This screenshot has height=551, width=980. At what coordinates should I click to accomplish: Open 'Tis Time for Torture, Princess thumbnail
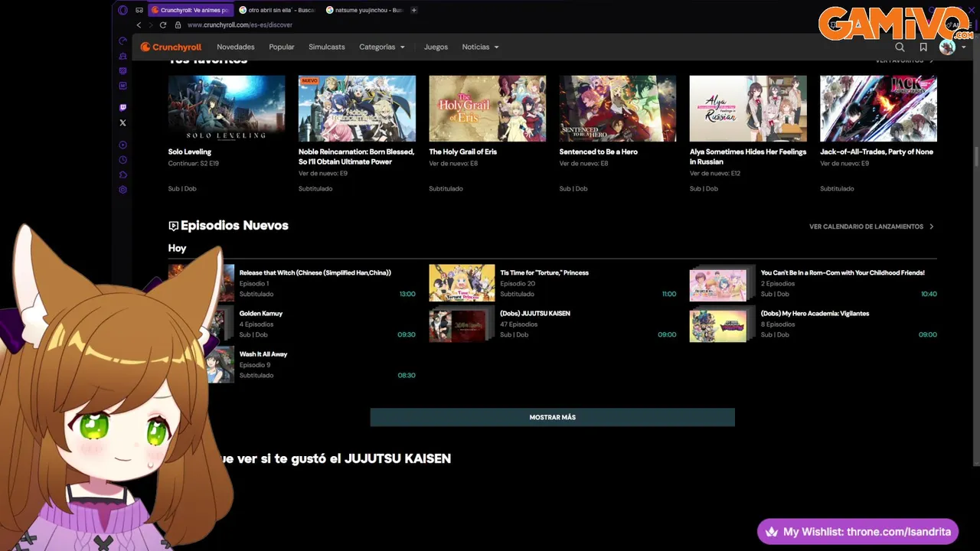[x=462, y=283]
